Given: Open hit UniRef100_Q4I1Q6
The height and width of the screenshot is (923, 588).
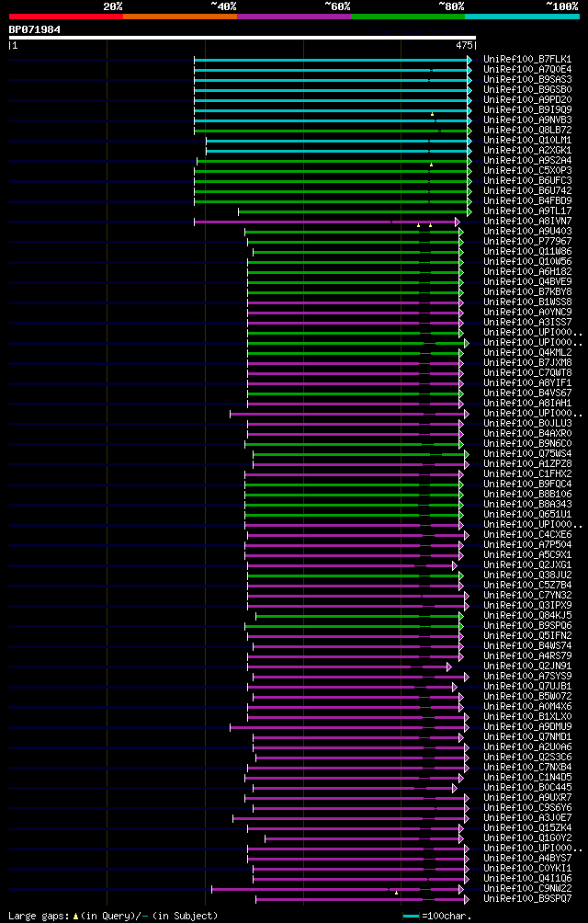Looking at the screenshot, I should tap(526, 879).
